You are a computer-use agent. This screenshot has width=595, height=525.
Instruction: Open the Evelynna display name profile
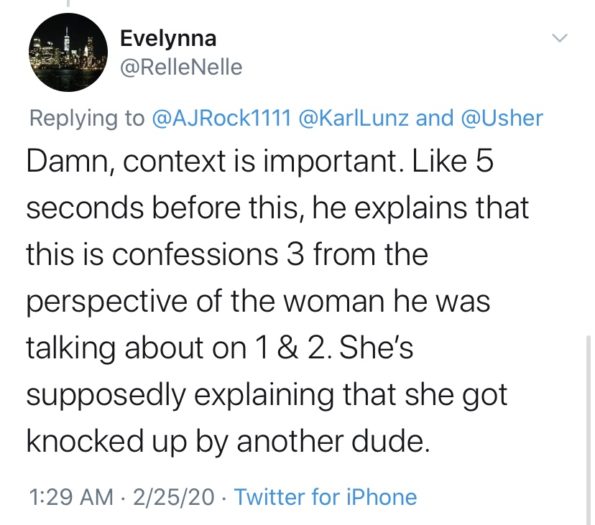(168, 38)
